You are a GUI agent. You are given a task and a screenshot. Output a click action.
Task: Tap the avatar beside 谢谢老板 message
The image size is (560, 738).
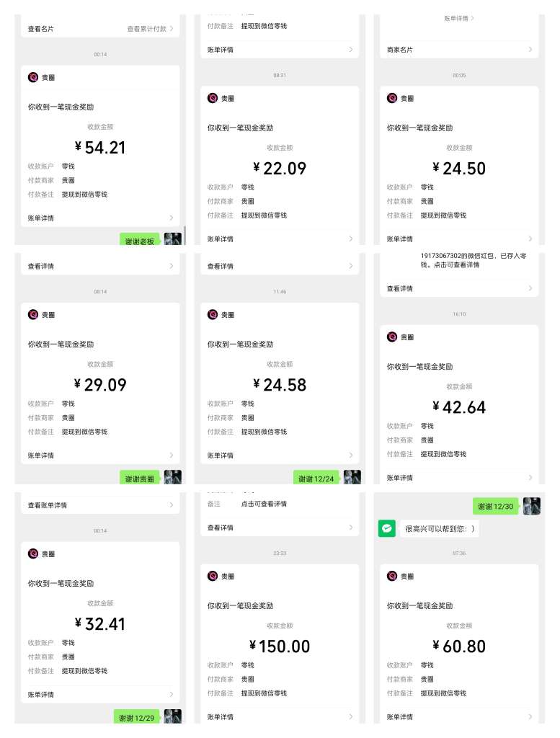(173, 239)
